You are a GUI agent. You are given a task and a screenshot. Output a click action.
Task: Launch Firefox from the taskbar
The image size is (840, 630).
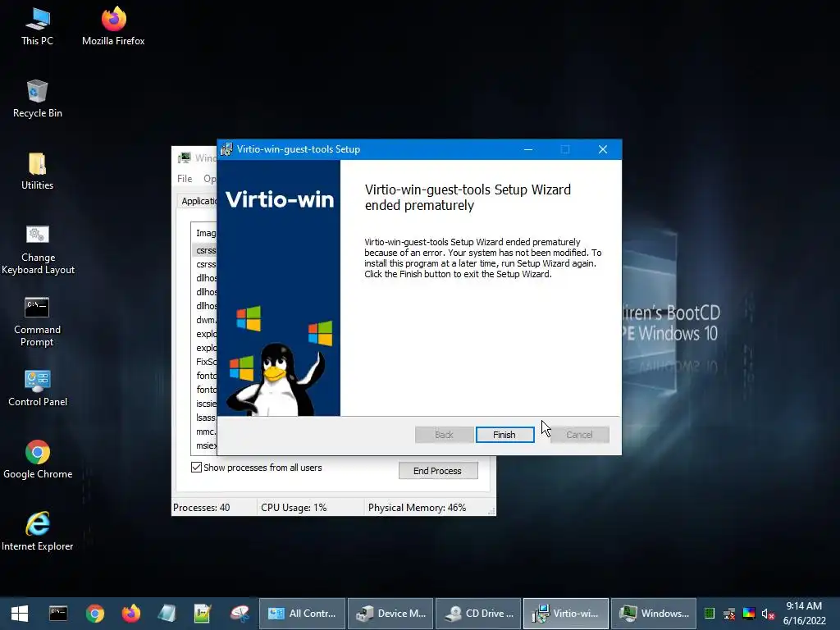pyautogui.click(x=130, y=614)
